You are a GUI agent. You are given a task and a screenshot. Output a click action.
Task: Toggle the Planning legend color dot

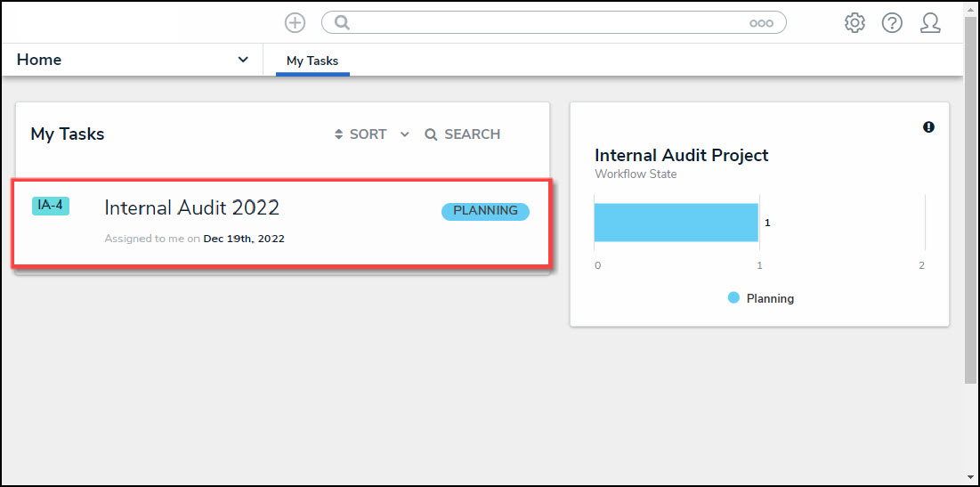click(x=733, y=298)
